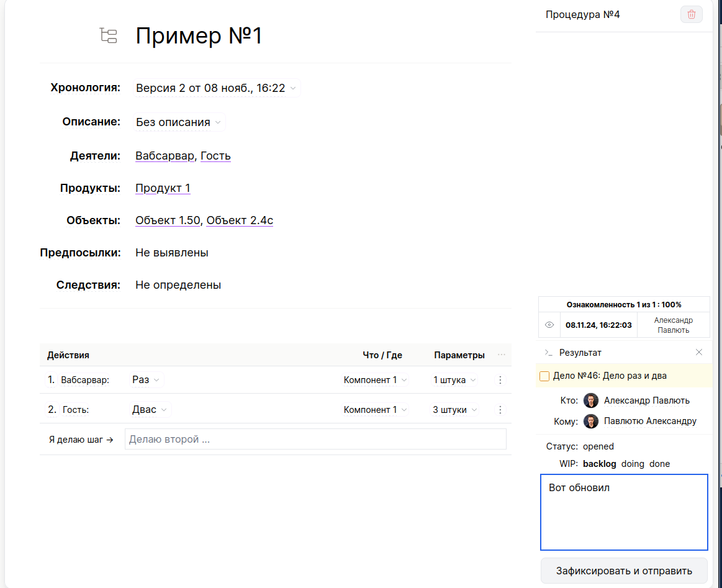Open the 3 штуки parameter dropdown
The height and width of the screenshot is (588, 722).
[x=456, y=410]
